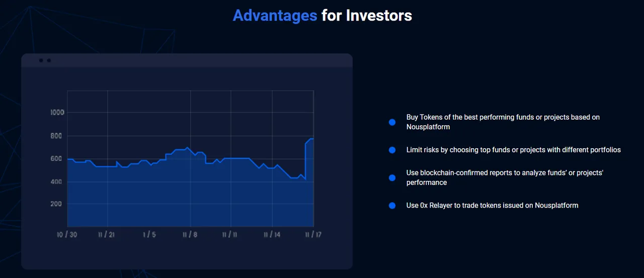Click second dot in chart window header
The image size is (644, 278).
49,60
